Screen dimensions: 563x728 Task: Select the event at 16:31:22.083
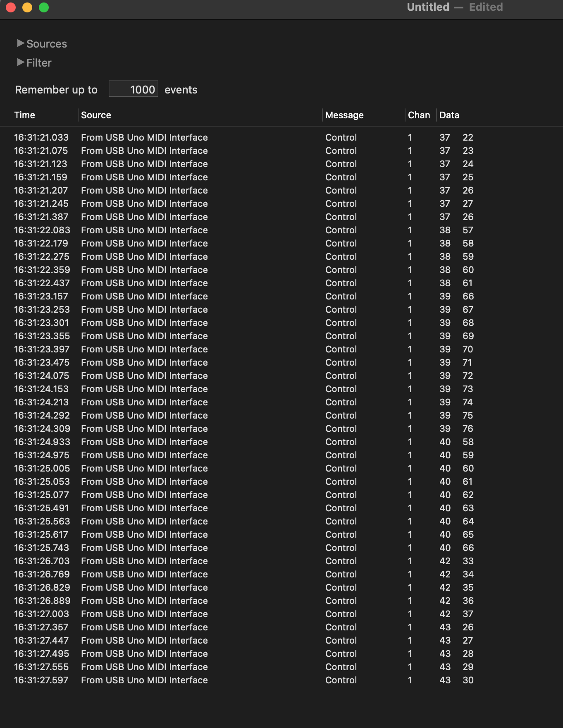point(42,230)
